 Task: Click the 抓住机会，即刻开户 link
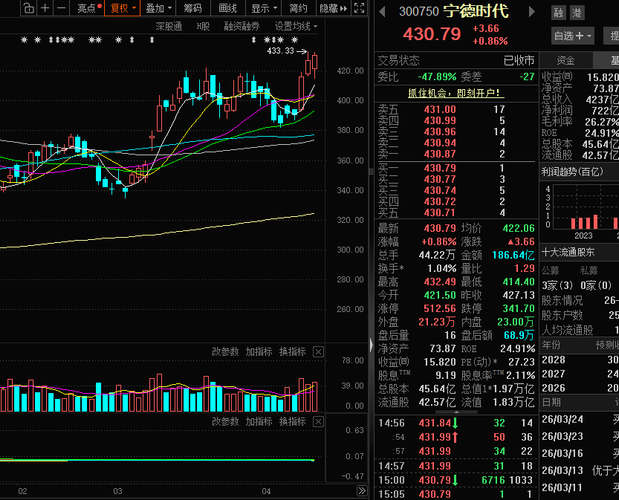point(456,93)
